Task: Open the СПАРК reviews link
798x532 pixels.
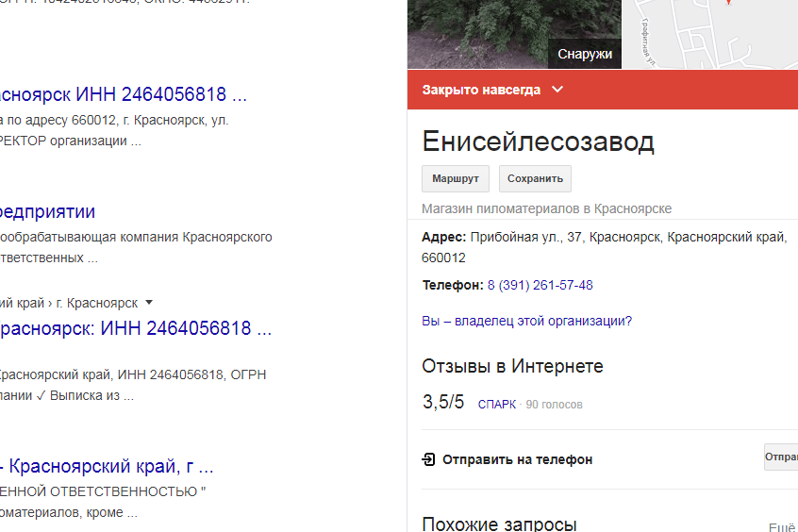Action: click(x=497, y=405)
